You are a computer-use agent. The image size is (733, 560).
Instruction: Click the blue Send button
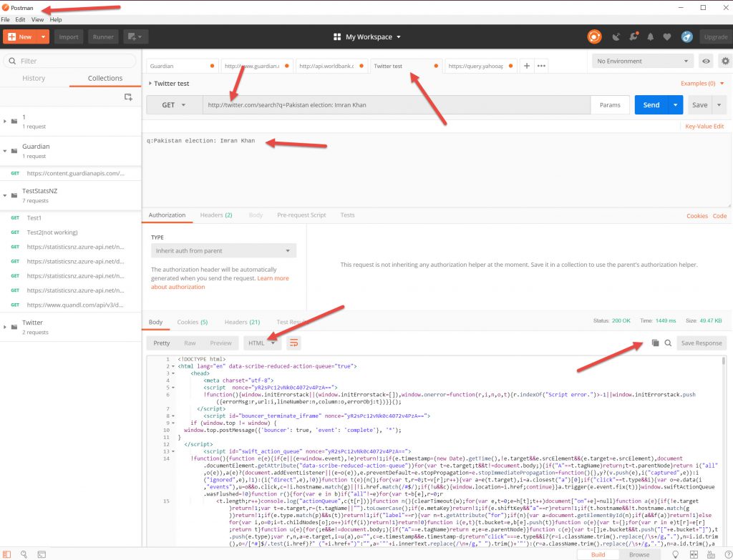(x=651, y=105)
